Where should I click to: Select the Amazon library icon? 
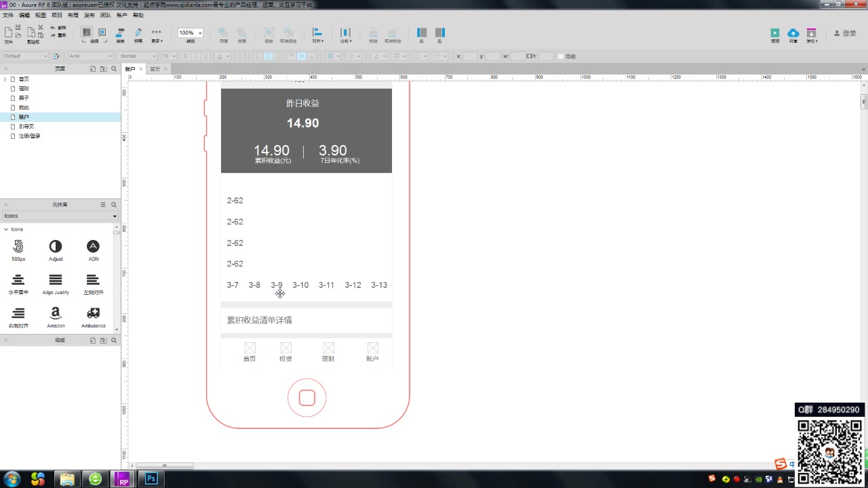coord(56,317)
